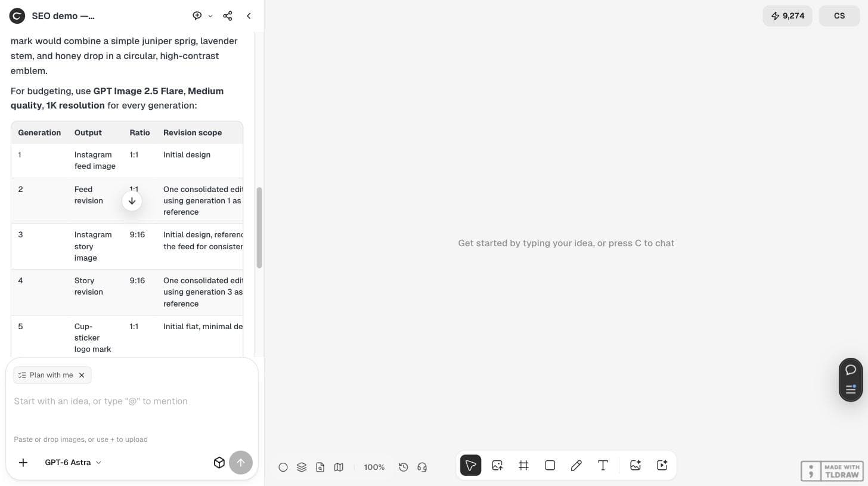Open the version history clock icon

tap(404, 467)
